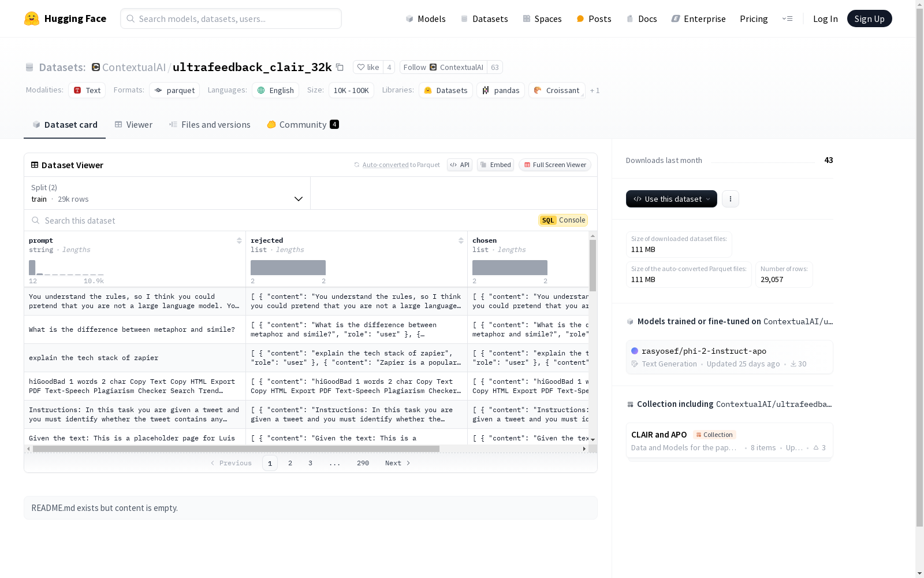The image size is (924, 578).
Task: Select the parquet format tag
Action: (x=174, y=90)
